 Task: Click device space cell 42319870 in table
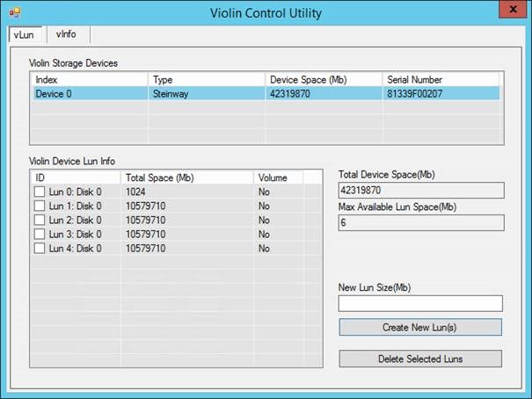[x=290, y=94]
